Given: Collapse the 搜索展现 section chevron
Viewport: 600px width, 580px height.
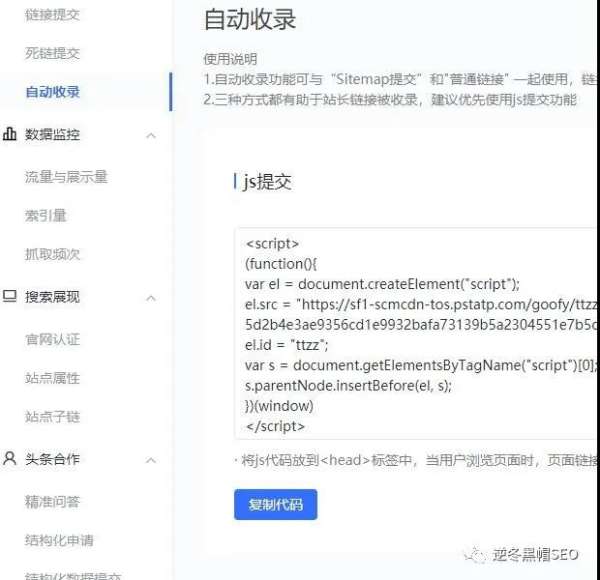Looking at the screenshot, I should pos(151,298).
